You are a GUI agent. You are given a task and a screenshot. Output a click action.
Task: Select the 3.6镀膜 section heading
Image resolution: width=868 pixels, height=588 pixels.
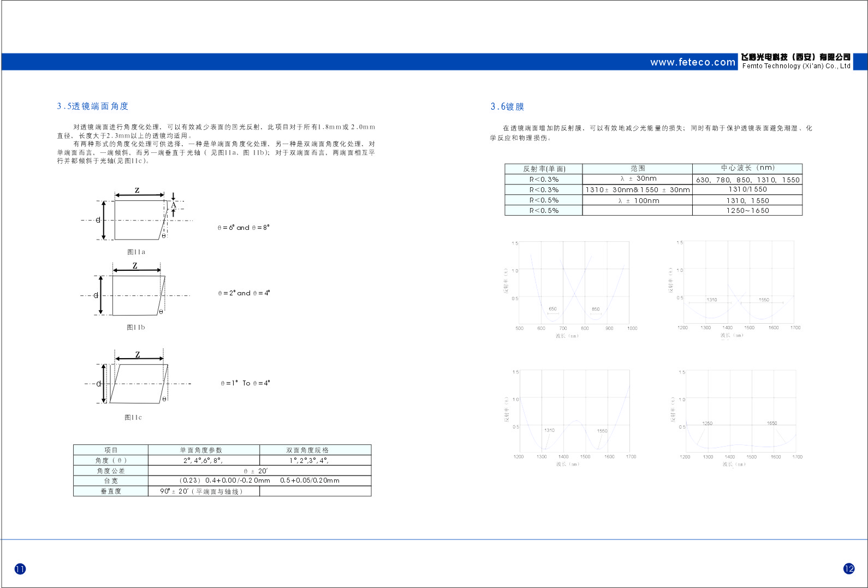pos(507,107)
